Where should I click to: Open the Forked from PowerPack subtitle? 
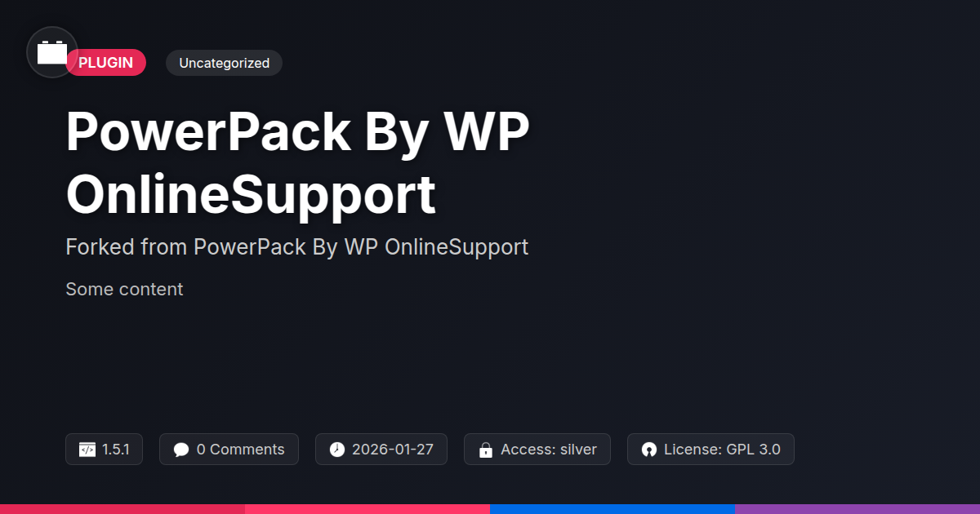click(x=297, y=246)
